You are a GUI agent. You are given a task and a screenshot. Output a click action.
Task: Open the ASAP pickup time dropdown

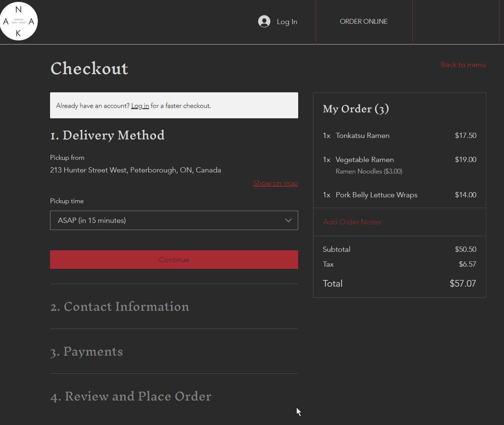point(174,220)
